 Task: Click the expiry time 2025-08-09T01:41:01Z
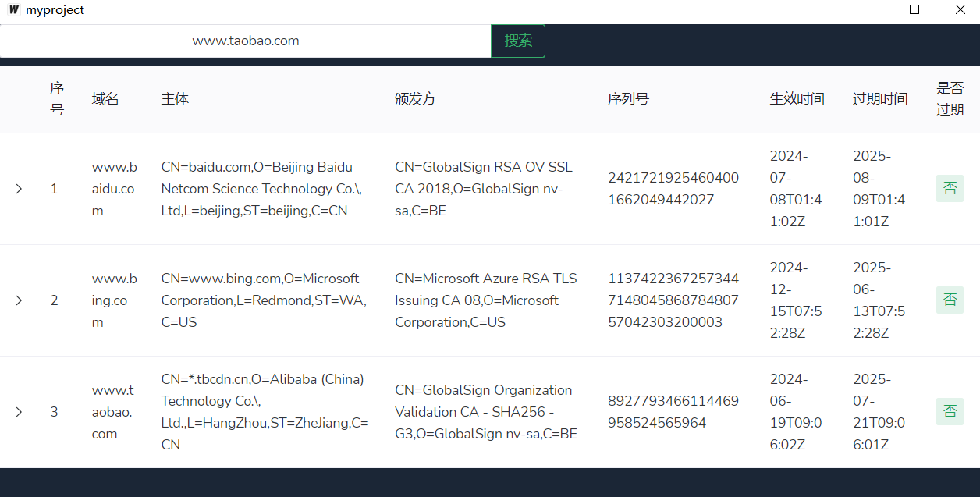(879, 189)
